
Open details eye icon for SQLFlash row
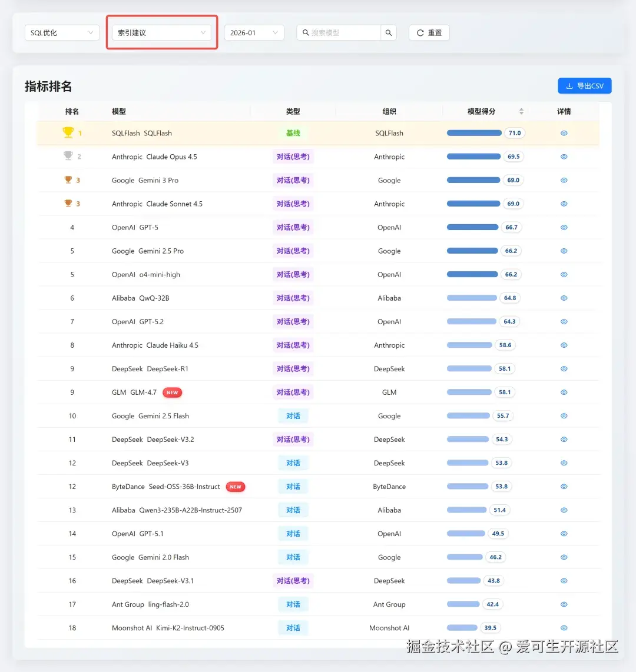tap(564, 134)
